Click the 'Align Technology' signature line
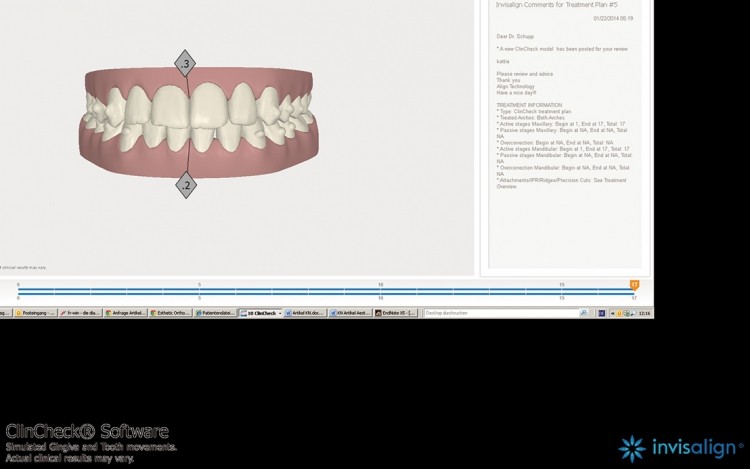 coord(516,87)
